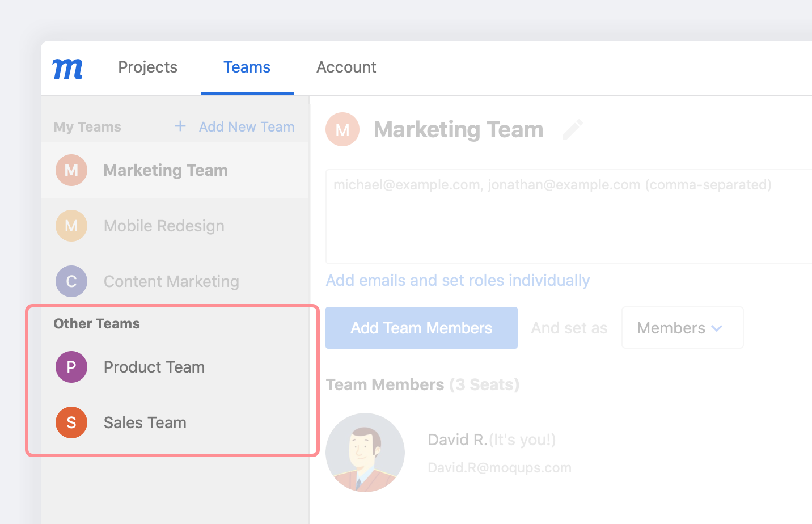The image size is (812, 524).
Task: Click the Content Marketing team icon
Action: click(71, 281)
